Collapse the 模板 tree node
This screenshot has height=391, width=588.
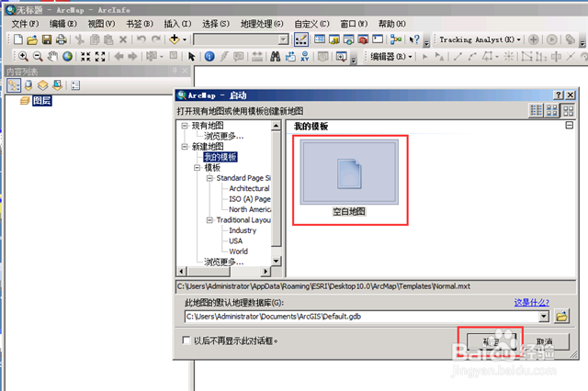(198, 167)
